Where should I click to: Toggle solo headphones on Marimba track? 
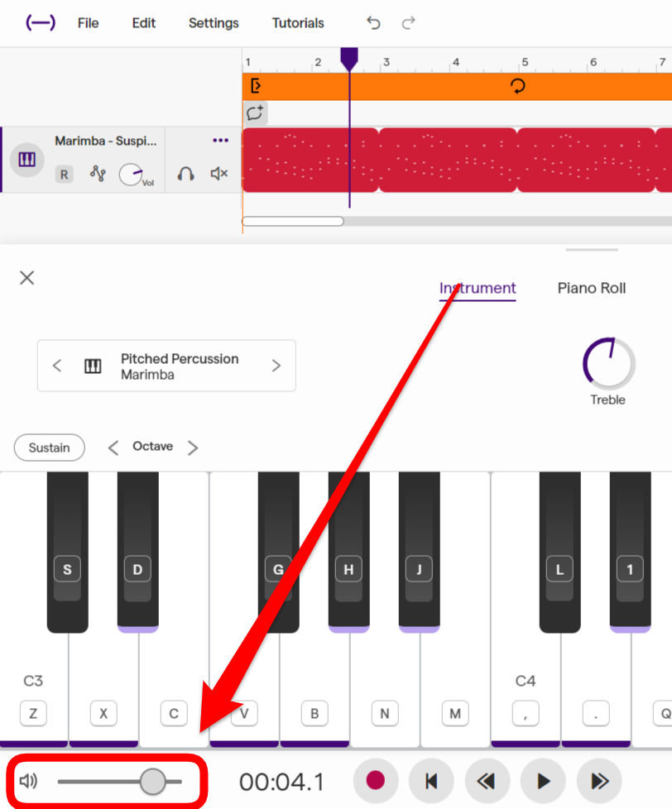click(186, 174)
